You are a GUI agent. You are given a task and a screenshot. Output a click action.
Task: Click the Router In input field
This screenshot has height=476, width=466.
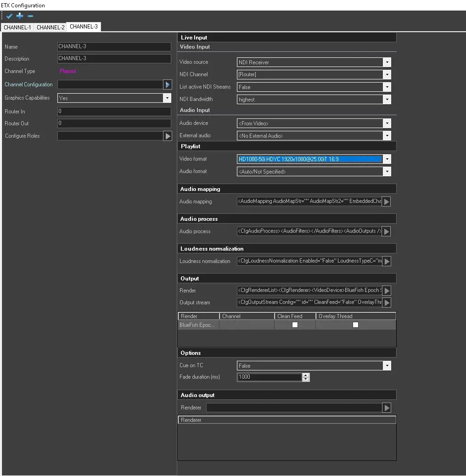[114, 112]
